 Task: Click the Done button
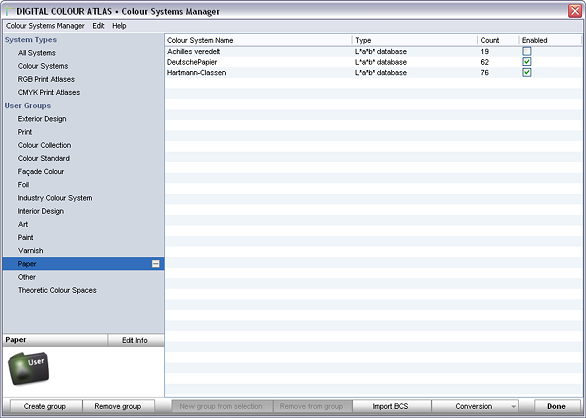[556, 406]
